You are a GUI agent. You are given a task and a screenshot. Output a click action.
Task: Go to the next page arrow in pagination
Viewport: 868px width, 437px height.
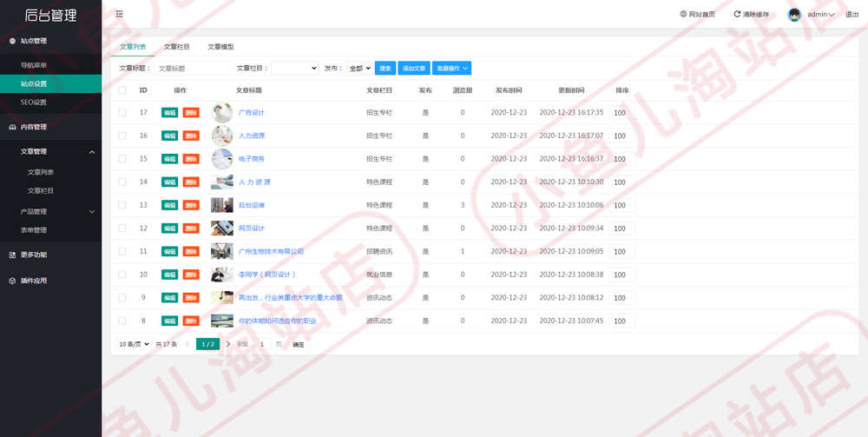point(228,345)
